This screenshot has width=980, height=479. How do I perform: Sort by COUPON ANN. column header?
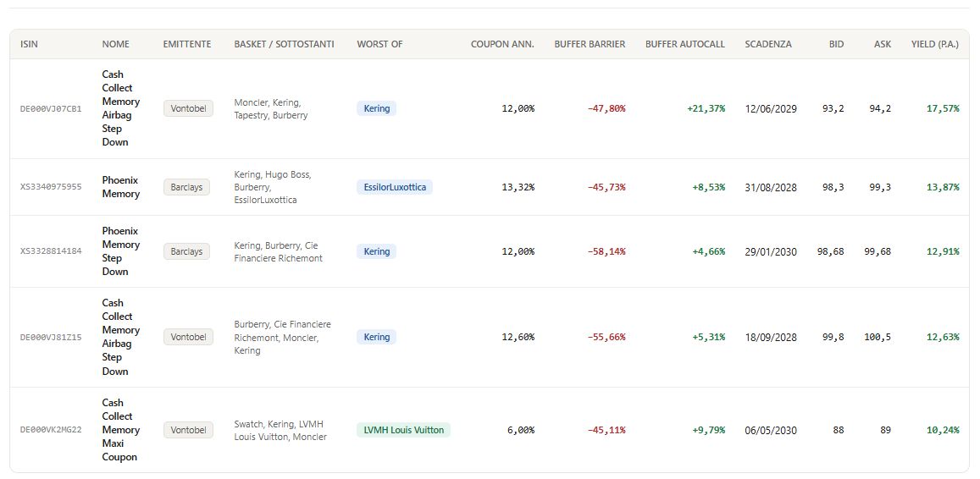502,44
